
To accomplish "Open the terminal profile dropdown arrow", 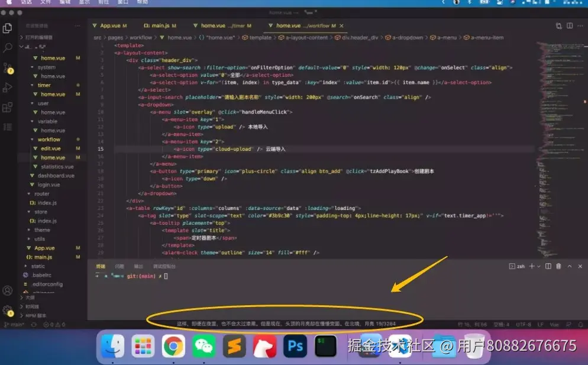I will (539, 266).
